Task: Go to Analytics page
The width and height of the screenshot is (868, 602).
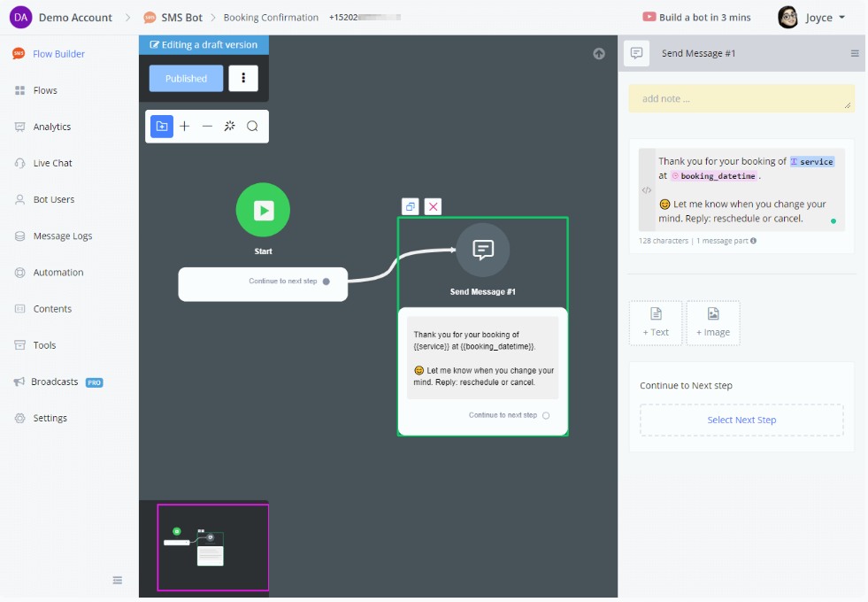Action: tap(42, 127)
